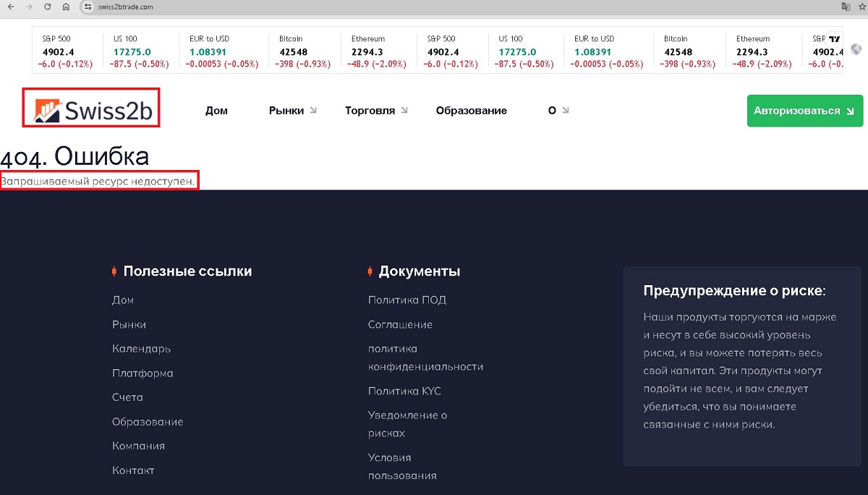
Task: Follow the Календарь footer link
Action: point(141,348)
